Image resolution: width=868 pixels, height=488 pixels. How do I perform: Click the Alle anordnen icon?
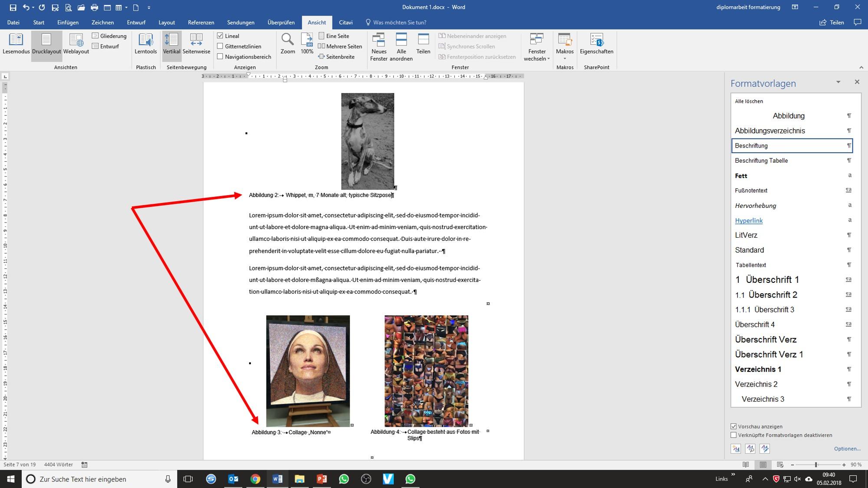pos(401,47)
